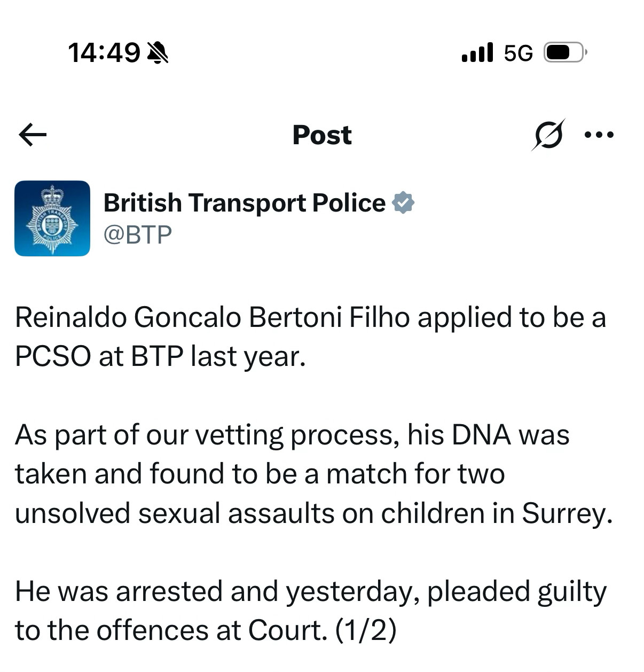Tap the muted bell status icon
Viewport: 644px width, 672px height.
coord(158,53)
